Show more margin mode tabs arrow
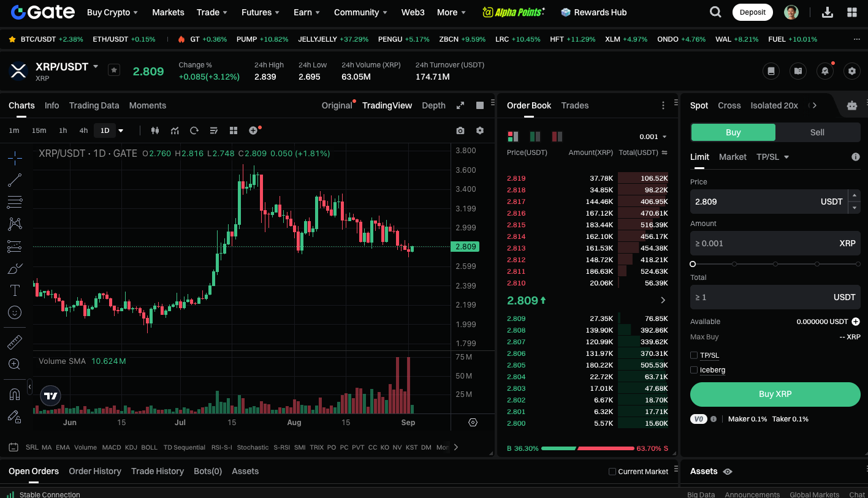 point(814,105)
